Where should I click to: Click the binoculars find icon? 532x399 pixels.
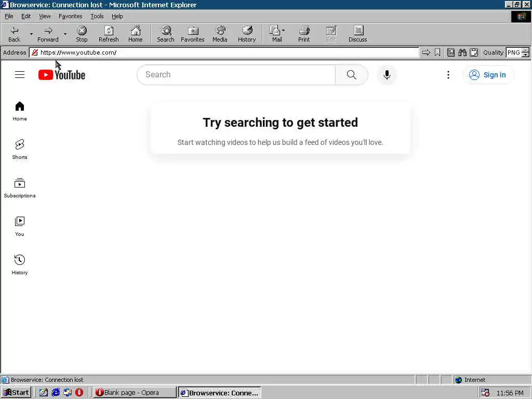pyautogui.click(x=462, y=52)
